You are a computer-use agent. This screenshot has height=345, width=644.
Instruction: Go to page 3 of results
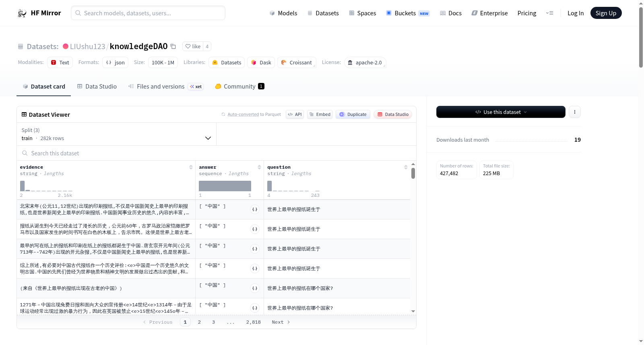click(213, 322)
